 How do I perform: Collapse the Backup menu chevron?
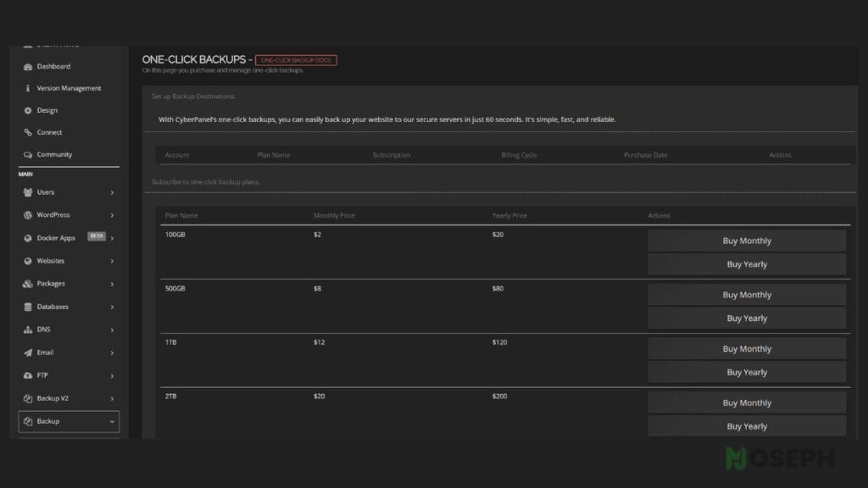(112, 422)
